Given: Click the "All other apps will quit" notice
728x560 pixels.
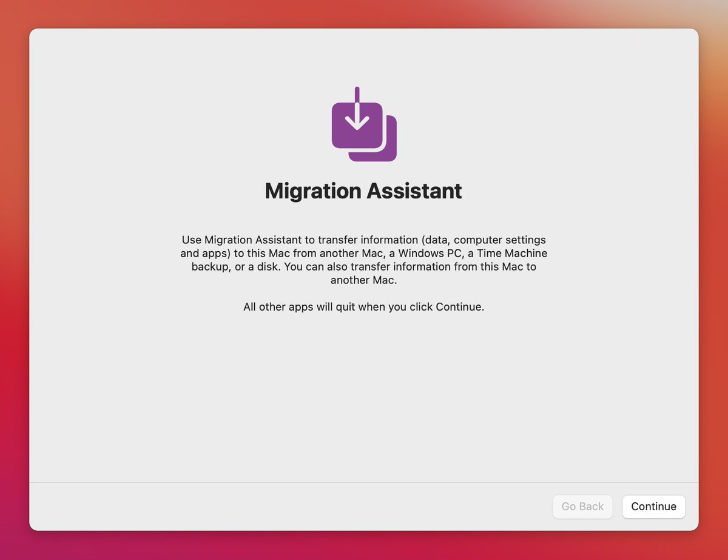Looking at the screenshot, I should coord(364,307).
